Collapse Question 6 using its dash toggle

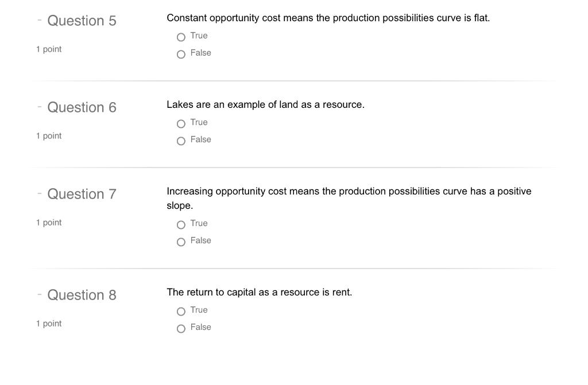(40, 107)
